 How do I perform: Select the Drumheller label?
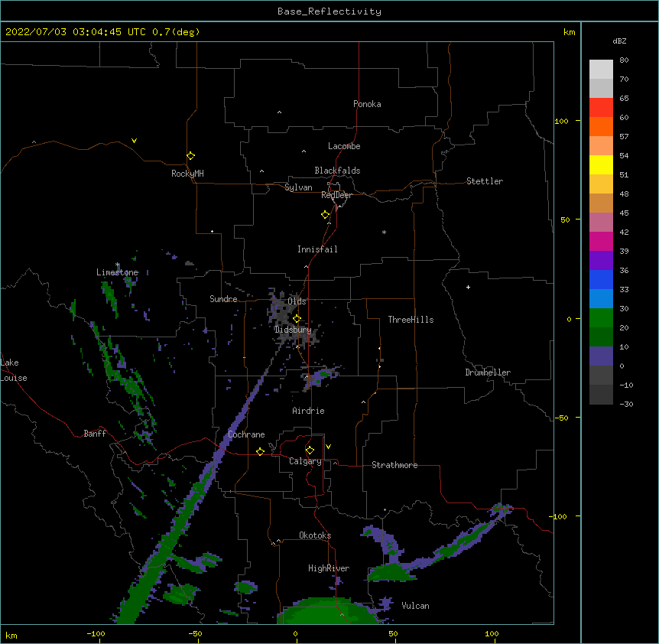tap(488, 372)
